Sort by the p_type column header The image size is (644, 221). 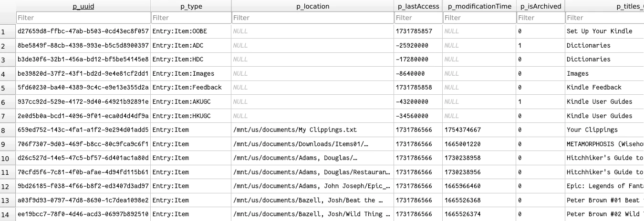pyautogui.click(x=191, y=6)
